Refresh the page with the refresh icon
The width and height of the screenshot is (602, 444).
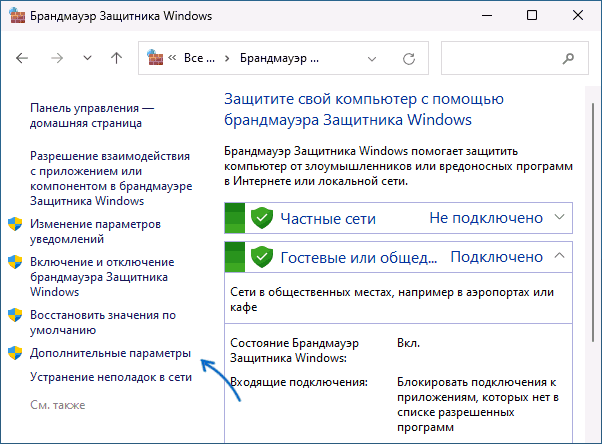(409, 59)
